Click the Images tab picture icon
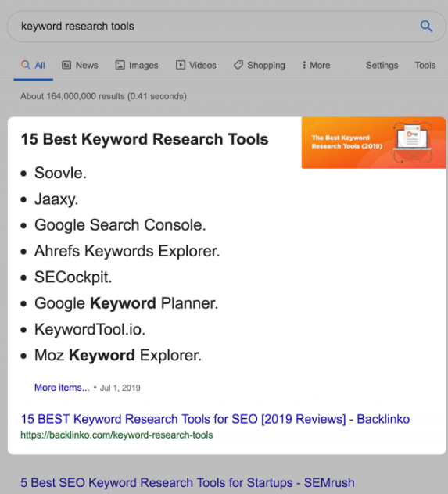Screen dimensions: 448x494 120,65
